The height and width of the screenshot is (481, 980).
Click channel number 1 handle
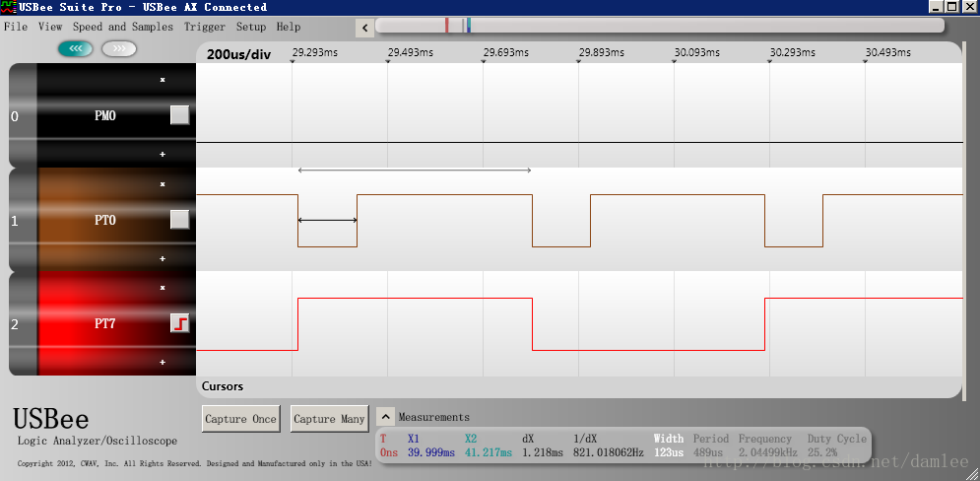[15, 221]
